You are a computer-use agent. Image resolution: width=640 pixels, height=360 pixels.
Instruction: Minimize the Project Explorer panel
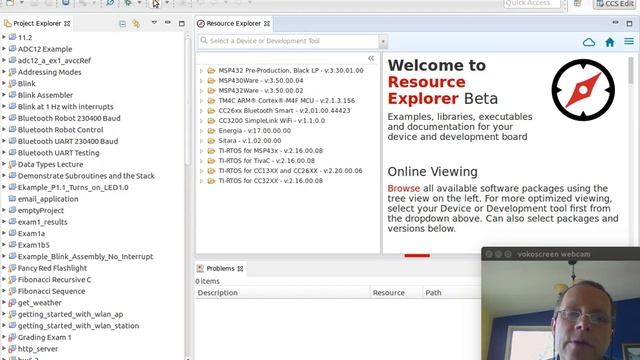click(x=168, y=23)
